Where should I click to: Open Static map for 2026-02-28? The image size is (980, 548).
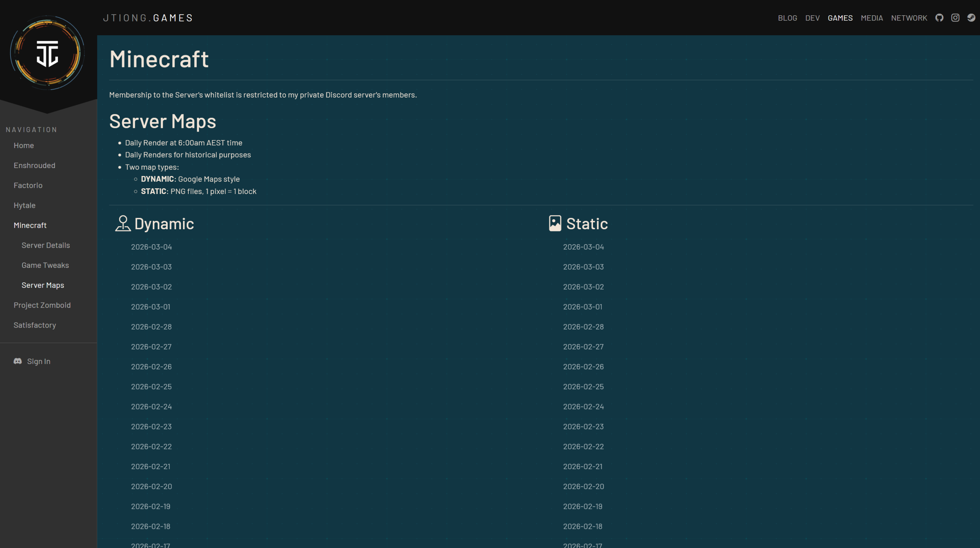pyautogui.click(x=583, y=327)
